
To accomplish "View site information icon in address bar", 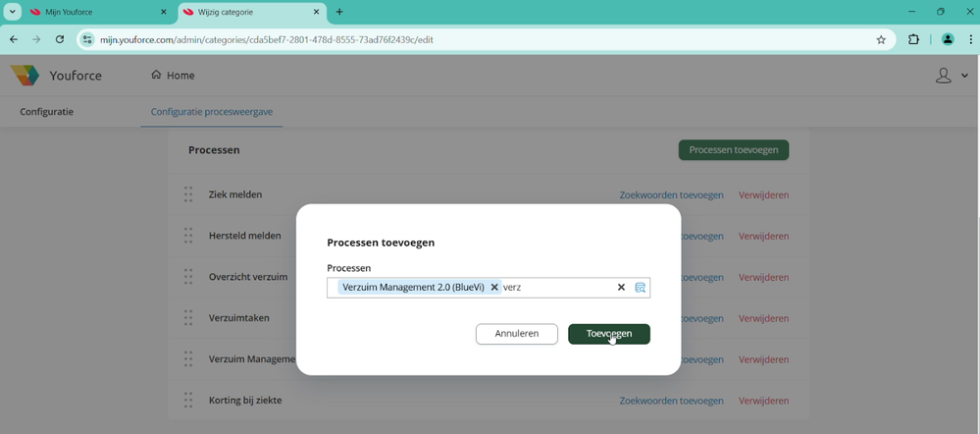I will [87, 39].
